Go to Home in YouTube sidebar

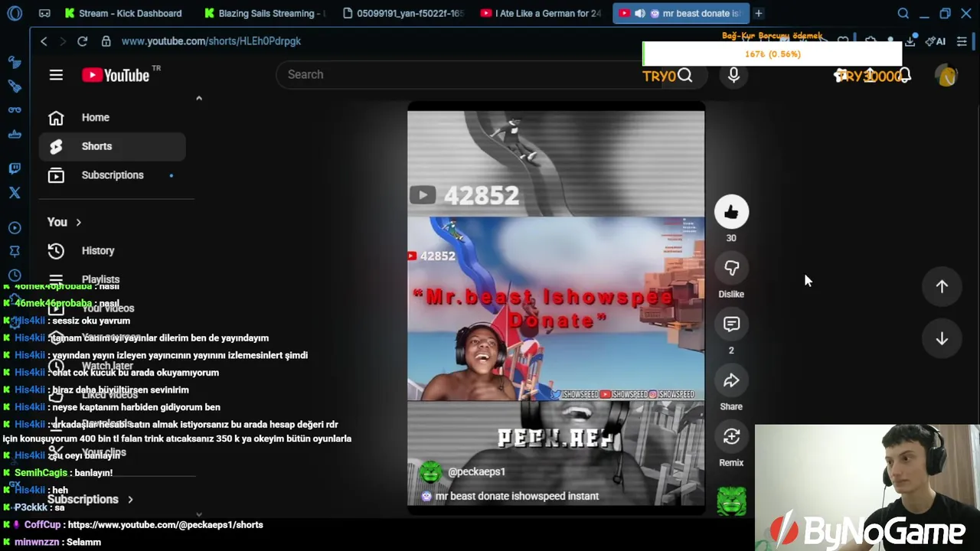click(112, 118)
